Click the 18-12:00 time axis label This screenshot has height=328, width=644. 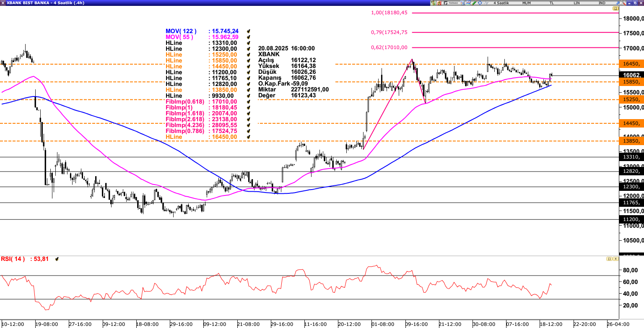tap(551, 324)
